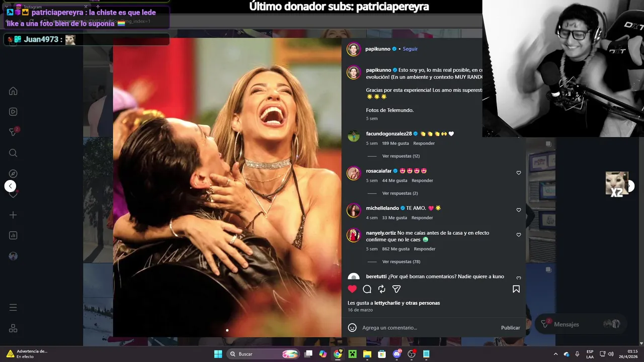This screenshot has width=644, height=362.
Task: Open the facundogonzalez28 profile link
Action: 389,134
